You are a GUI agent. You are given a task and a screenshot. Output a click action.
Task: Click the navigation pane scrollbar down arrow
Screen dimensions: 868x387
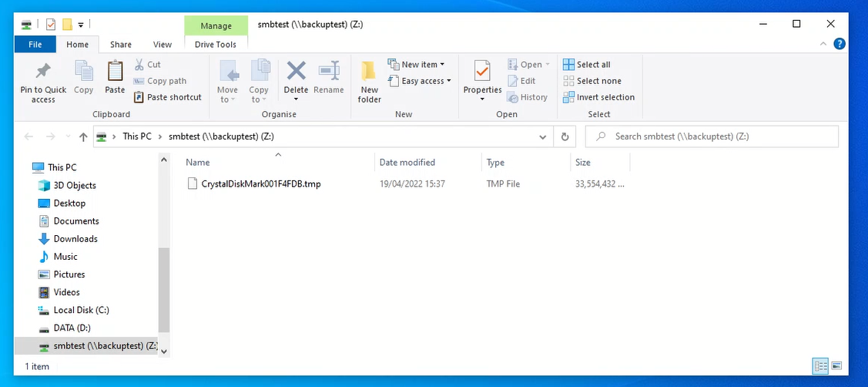tap(164, 351)
